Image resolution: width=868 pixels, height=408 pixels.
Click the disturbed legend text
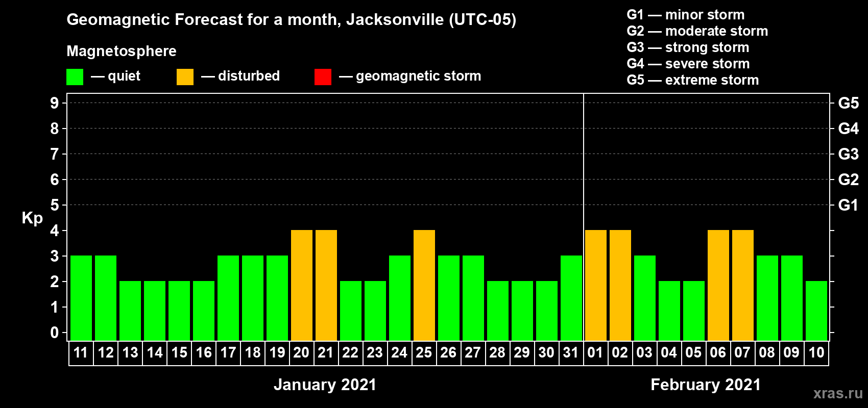pyautogui.click(x=249, y=76)
